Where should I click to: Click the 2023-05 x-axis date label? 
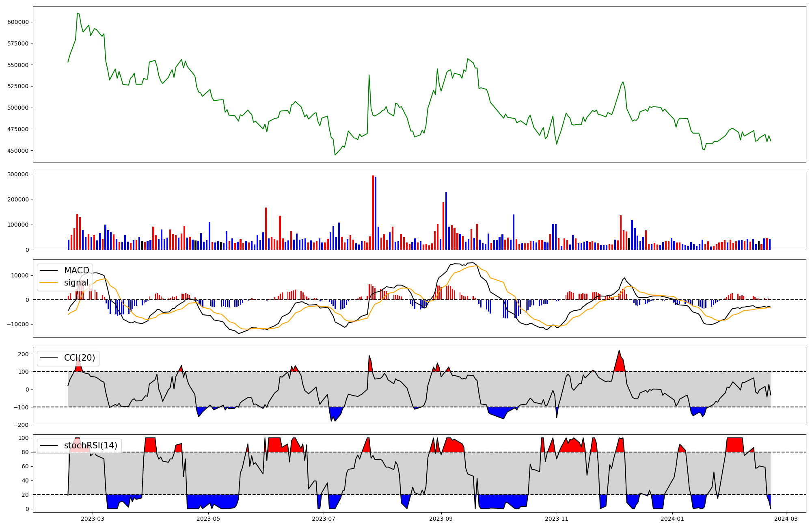[208, 519]
